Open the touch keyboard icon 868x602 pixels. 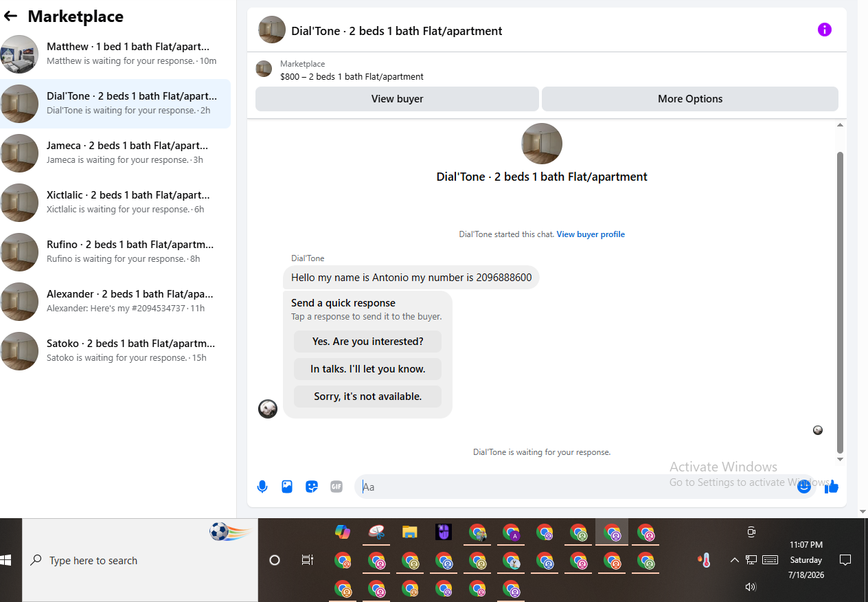(770, 560)
